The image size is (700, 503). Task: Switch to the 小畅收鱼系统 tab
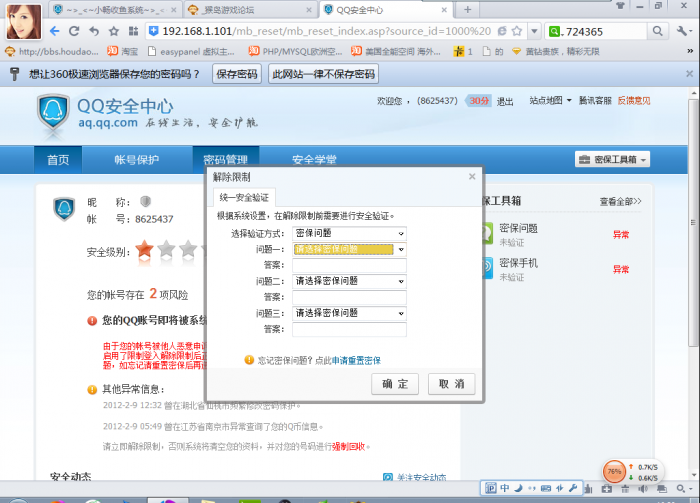pos(115,9)
